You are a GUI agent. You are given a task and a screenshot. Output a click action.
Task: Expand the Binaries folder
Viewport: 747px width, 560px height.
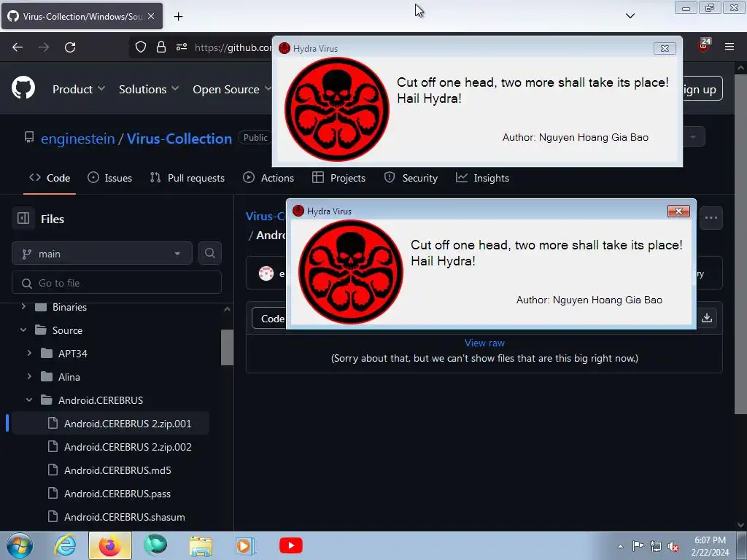(23, 307)
